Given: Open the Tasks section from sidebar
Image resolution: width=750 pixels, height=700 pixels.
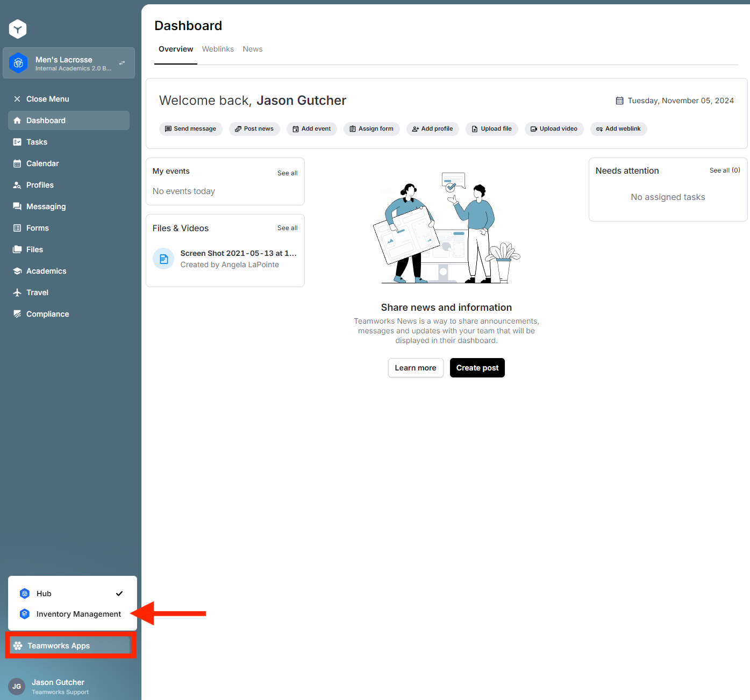Looking at the screenshot, I should pyautogui.click(x=37, y=141).
